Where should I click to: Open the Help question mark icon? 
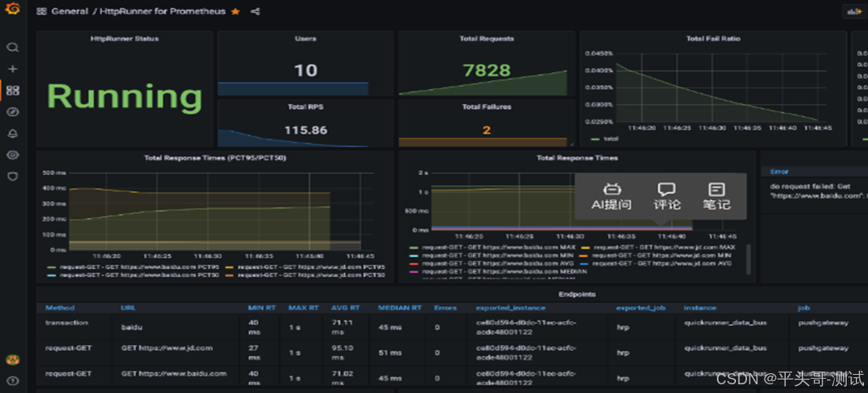tap(12, 381)
